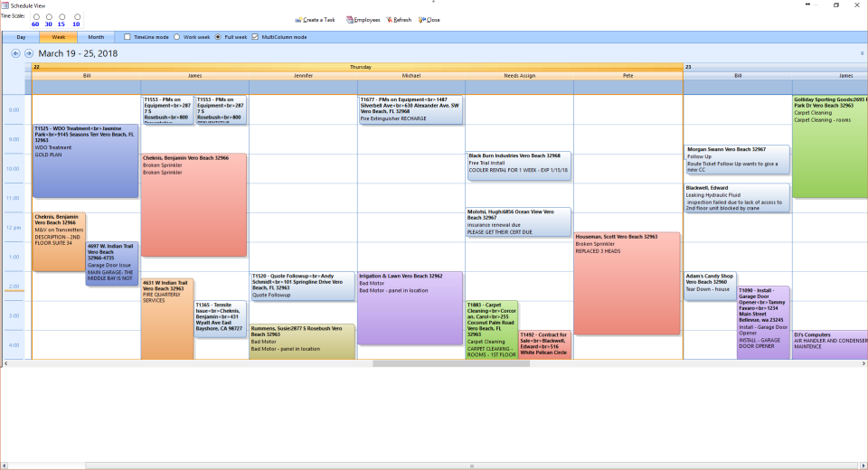Screen dimensions: 868x470
Task: Open T1365 Termite Issue appointment
Action: point(220,319)
